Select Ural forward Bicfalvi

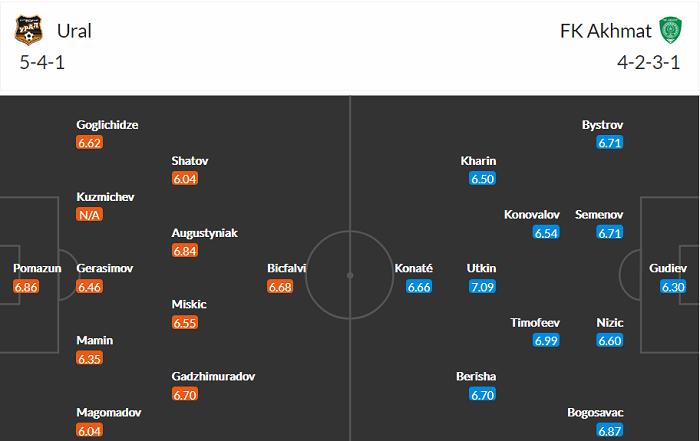[x=287, y=269]
